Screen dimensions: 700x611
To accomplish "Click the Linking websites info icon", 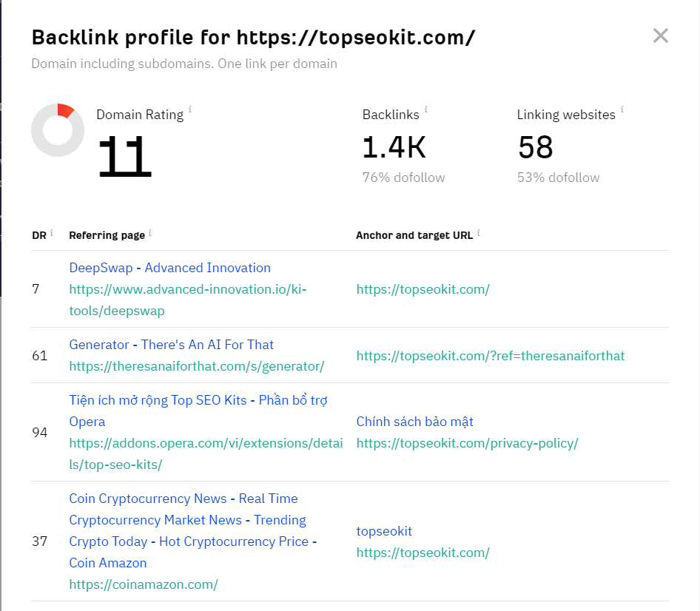I will 622,109.
